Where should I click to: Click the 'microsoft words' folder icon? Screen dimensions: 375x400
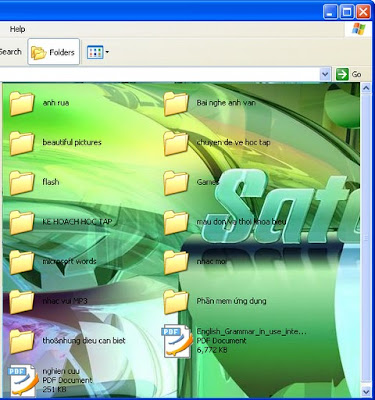(22, 262)
